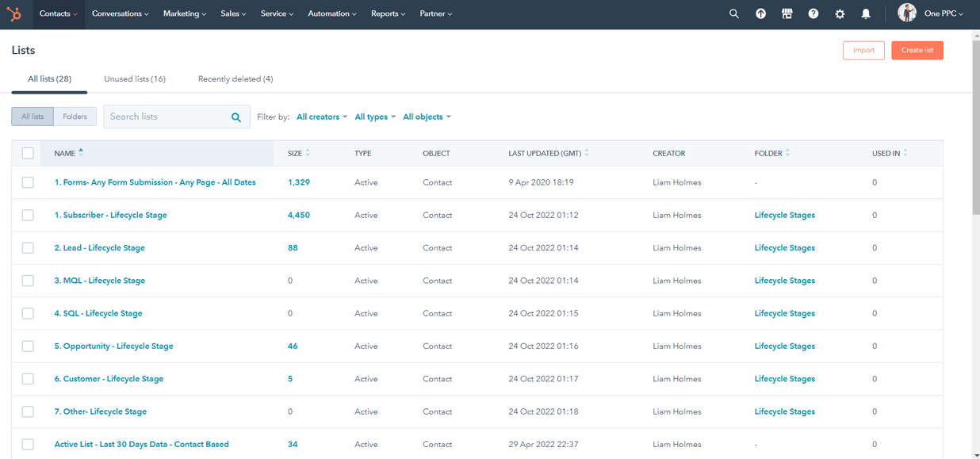Viewport: 980px width, 459px height.
Task: Click the Create list button
Action: tap(917, 51)
